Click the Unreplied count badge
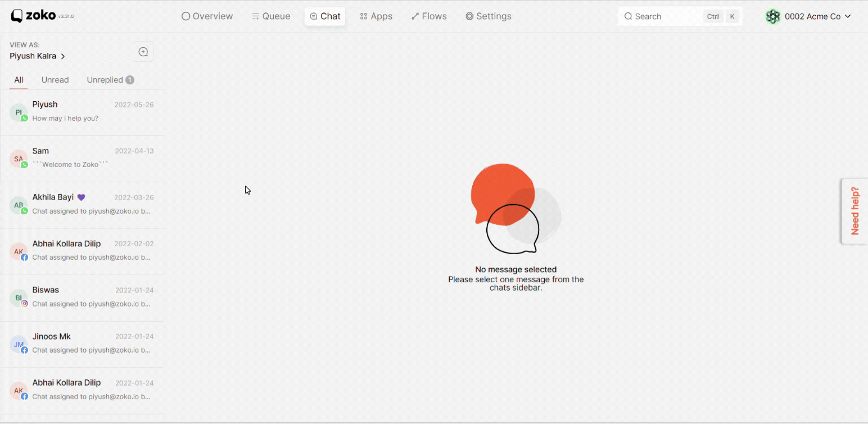Image resolution: width=868 pixels, height=424 pixels. (x=130, y=80)
